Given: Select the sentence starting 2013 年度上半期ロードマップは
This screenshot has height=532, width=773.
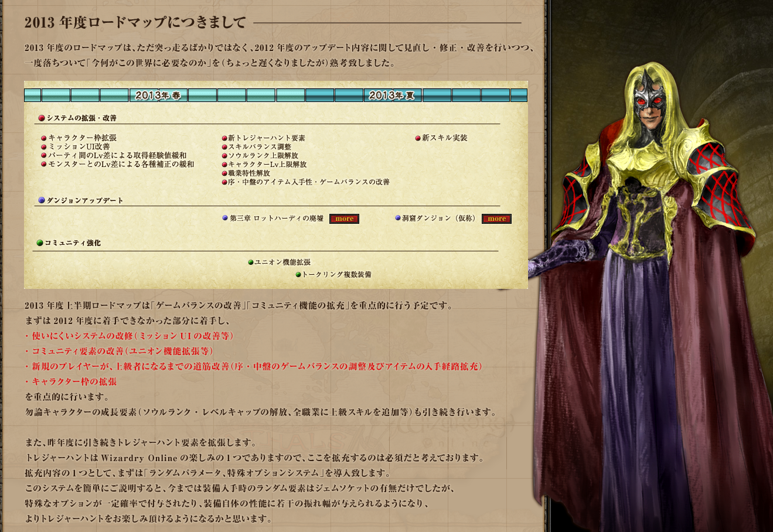Looking at the screenshot, I should [239, 305].
